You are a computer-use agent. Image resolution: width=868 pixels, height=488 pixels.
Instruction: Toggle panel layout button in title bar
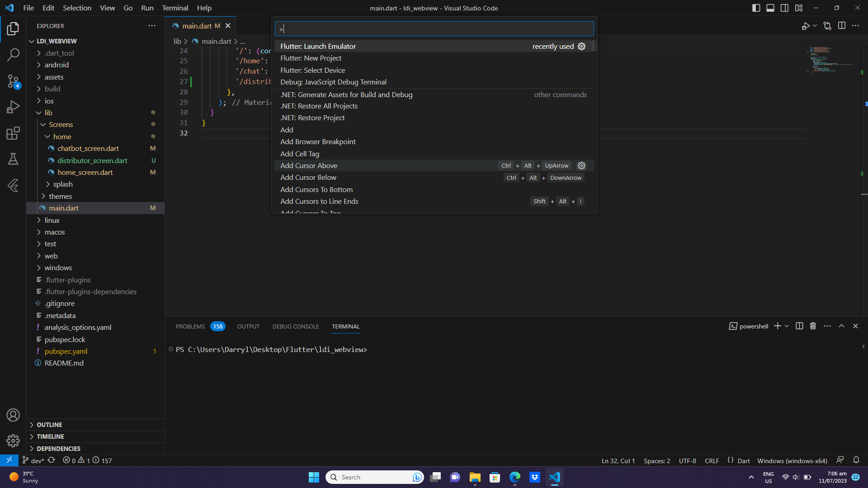tap(770, 8)
